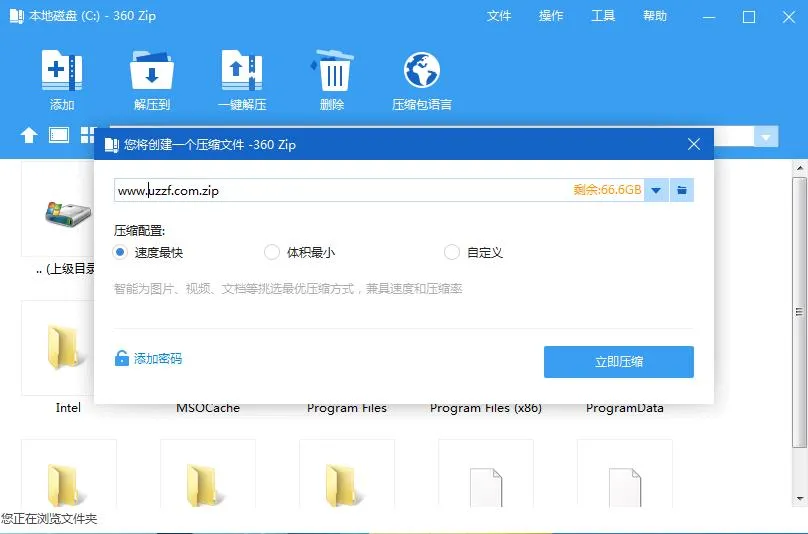Switch to large-icon grid view icon
808x534 pixels.
point(88,135)
